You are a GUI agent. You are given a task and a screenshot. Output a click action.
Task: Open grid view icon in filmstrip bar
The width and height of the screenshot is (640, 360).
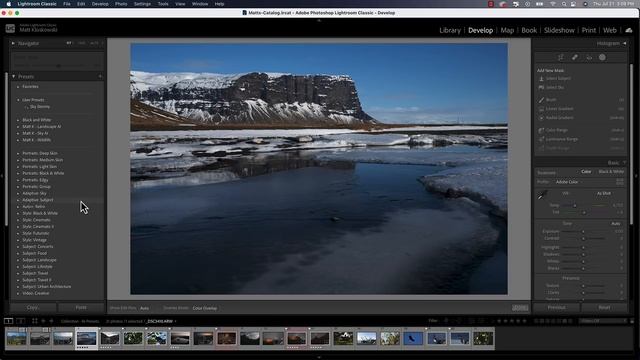coord(34,321)
